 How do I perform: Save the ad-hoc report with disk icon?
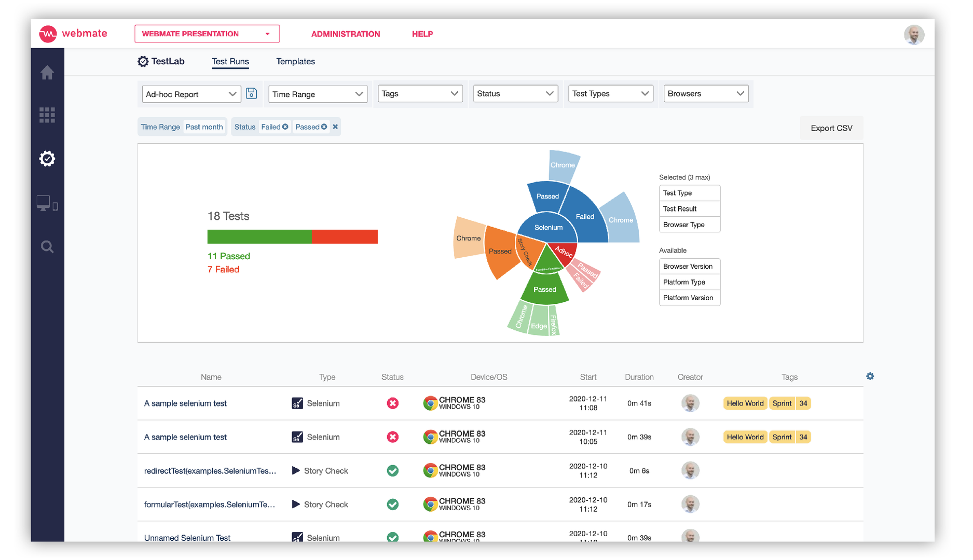click(252, 93)
